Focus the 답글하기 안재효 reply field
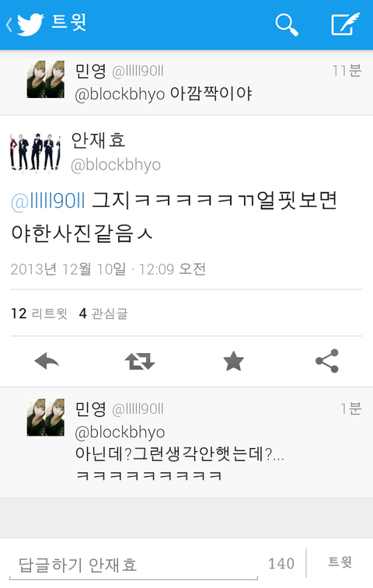The width and height of the screenshot is (373, 588). (x=134, y=565)
